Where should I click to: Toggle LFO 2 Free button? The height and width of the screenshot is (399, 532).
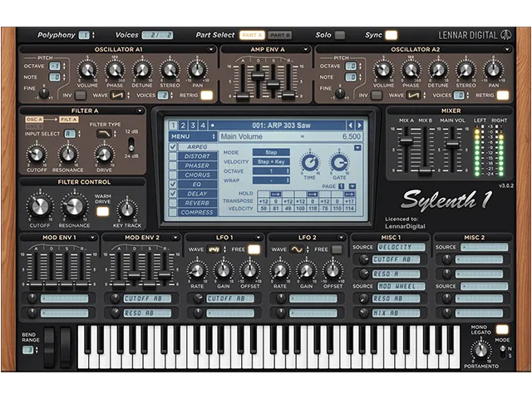tap(337, 249)
